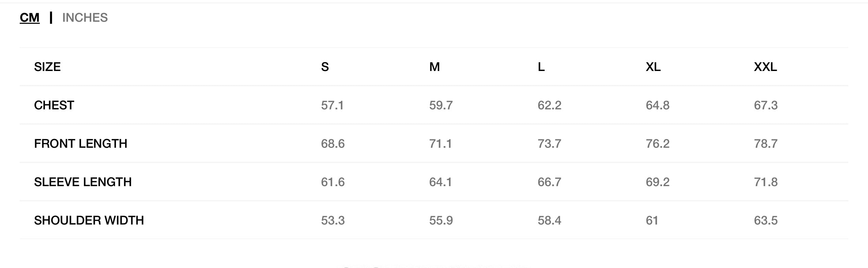The height and width of the screenshot is (268, 868).
Task: Click the CHEST row label
Action: [x=54, y=105]
